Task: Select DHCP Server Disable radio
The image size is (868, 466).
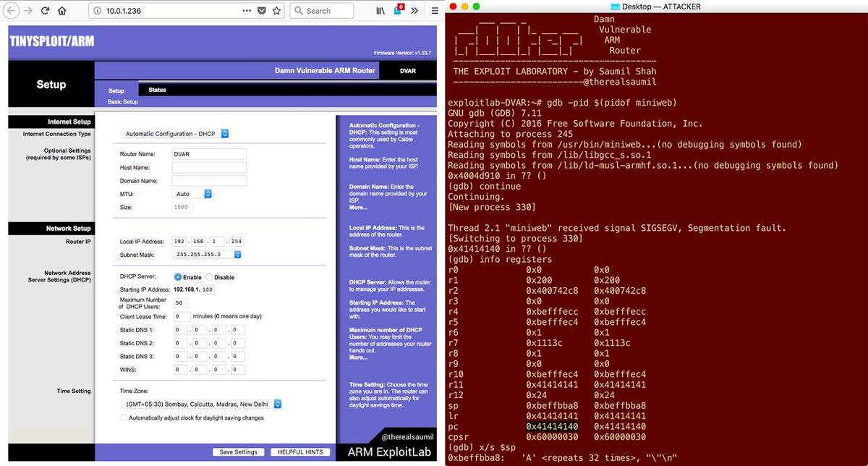Action: tap(210, 277)
